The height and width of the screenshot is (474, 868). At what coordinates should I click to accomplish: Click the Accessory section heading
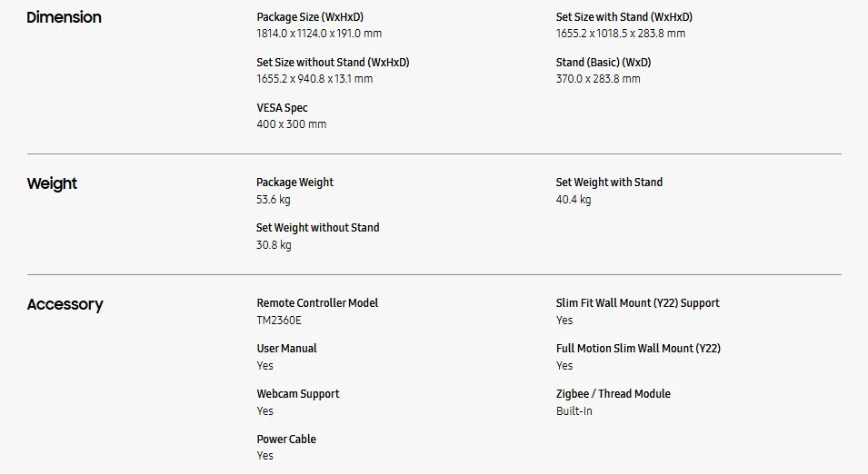[65, 304]
